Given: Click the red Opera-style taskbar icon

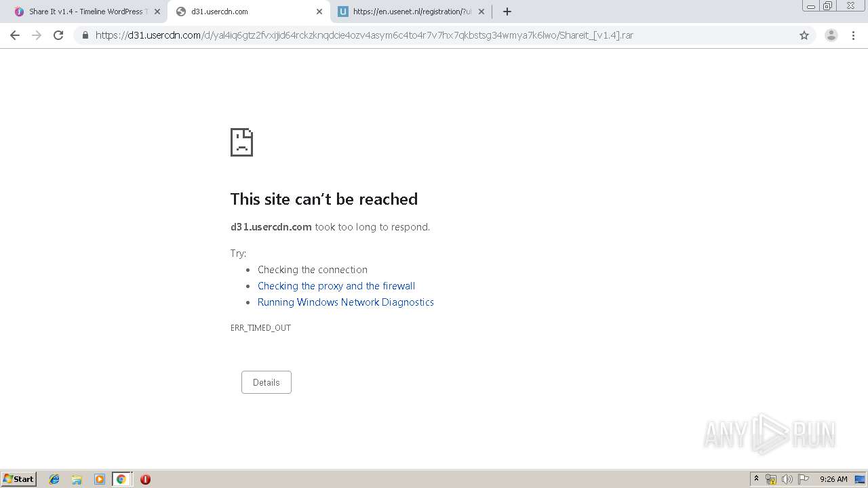Looking at the screenshot, I should coord(145,479).
